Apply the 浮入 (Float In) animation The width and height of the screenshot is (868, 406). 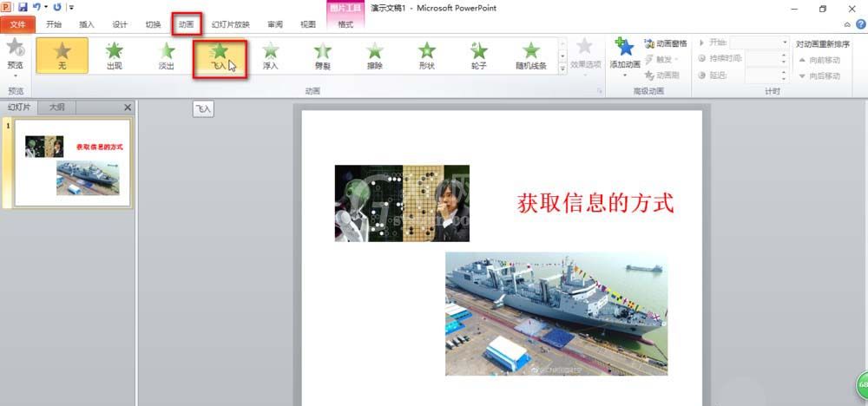tap(271, 56)
